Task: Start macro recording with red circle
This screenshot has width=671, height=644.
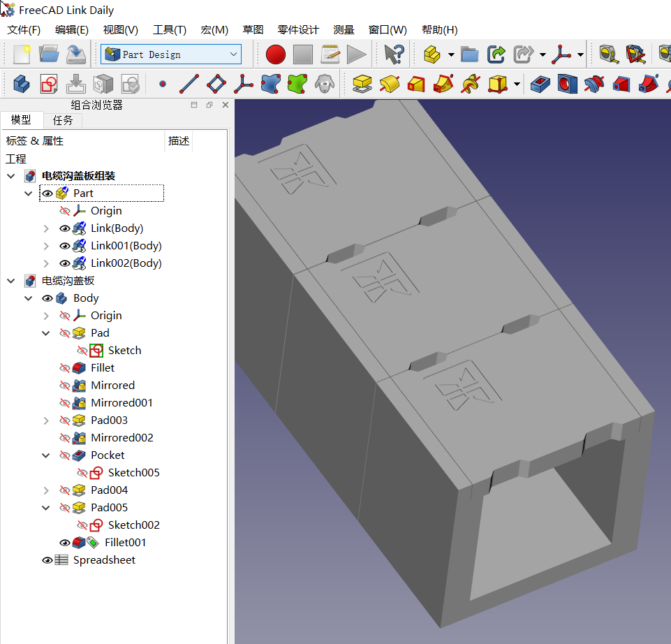Action: (x=276, y=54)
